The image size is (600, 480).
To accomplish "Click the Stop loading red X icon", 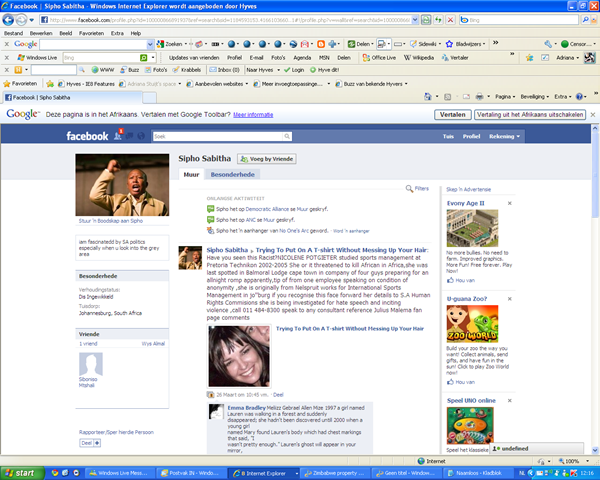I will pos(451,20).
